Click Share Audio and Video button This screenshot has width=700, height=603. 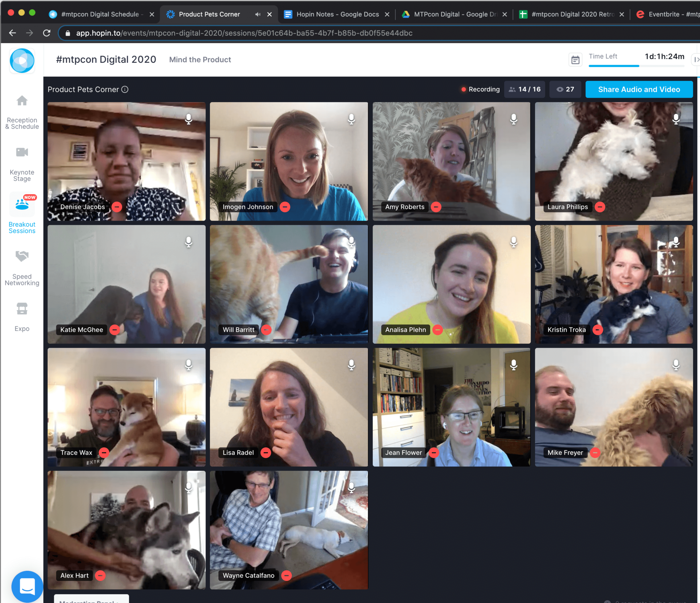pyautogui.click(x=638, y=89)
